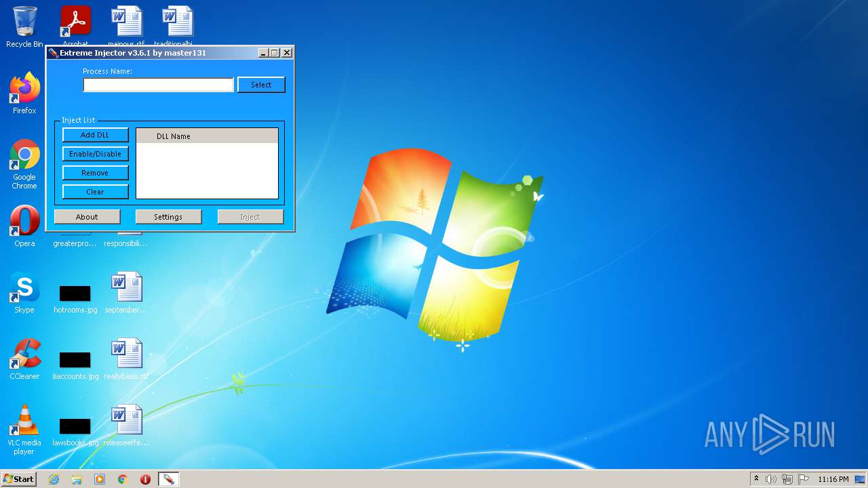Click the volume speaker tray icon
Screen dimensions: 868x488
[771, 479]
